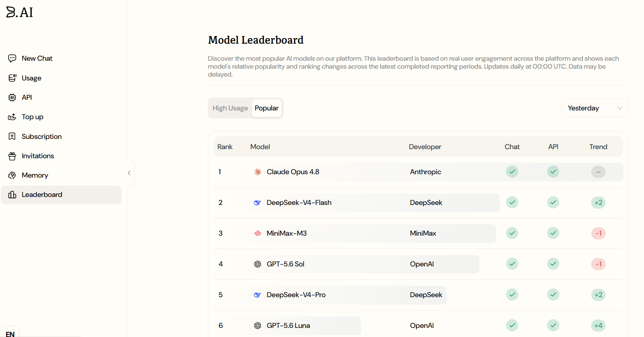
Task: Go to the Usage page
Action: click(x=61, y=78)
